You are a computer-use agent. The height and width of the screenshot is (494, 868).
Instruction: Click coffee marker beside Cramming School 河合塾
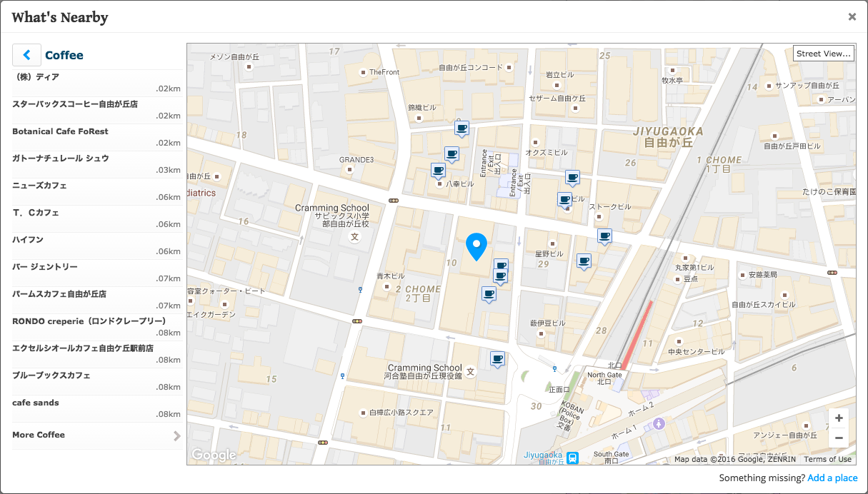[x=497, y=358]
